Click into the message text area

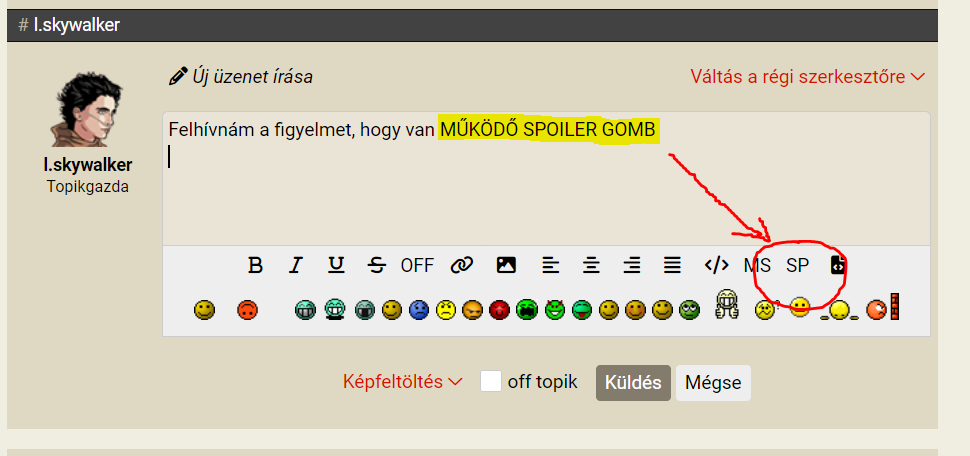(546, 179)
